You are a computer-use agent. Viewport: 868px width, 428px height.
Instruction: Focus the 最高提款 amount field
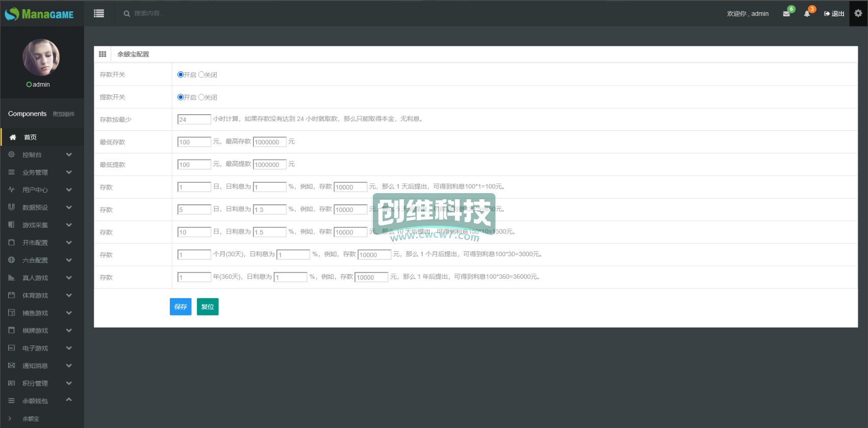[270, 164]
